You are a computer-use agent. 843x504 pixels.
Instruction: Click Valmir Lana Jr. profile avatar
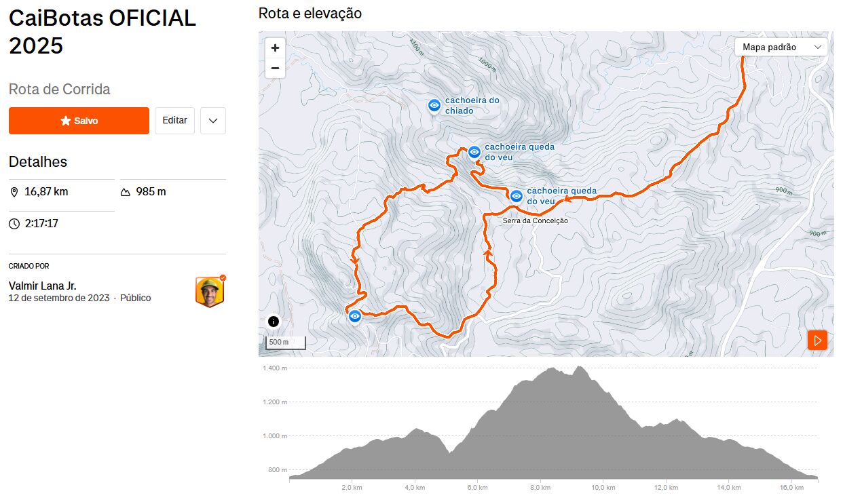point(210,292)
